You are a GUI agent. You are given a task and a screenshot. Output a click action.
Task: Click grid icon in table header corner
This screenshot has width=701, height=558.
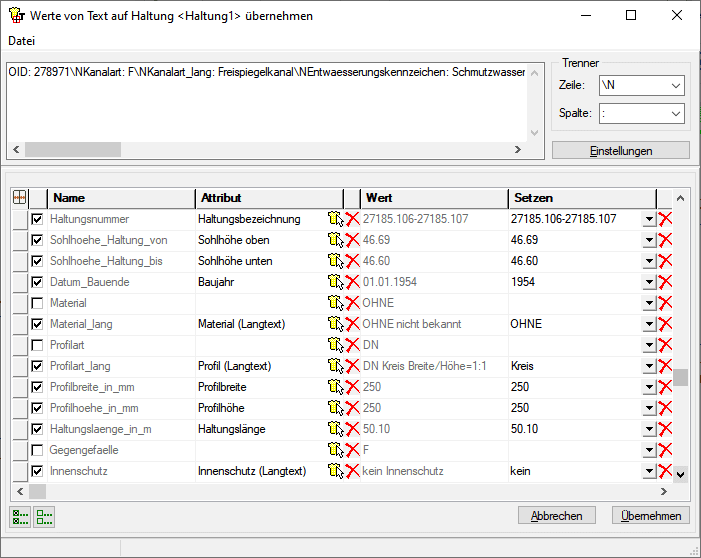pyautogui.click(x=20, y=198)
